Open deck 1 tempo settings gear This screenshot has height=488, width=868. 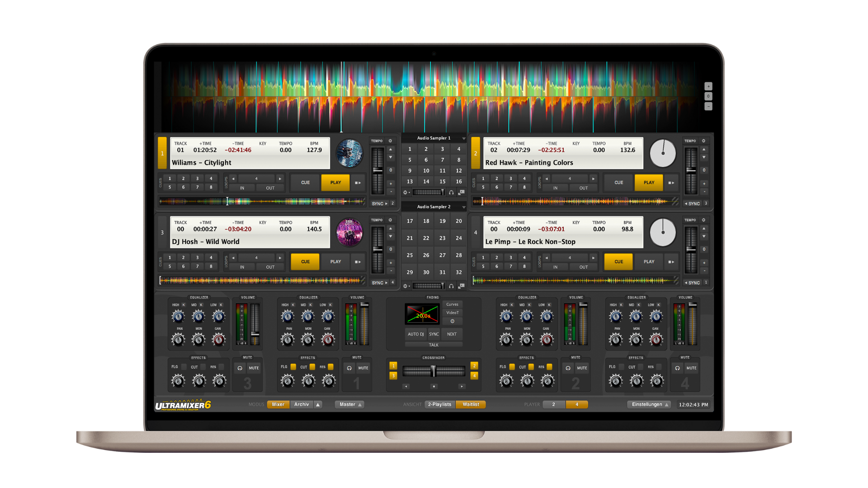click(x=390, y=141)
